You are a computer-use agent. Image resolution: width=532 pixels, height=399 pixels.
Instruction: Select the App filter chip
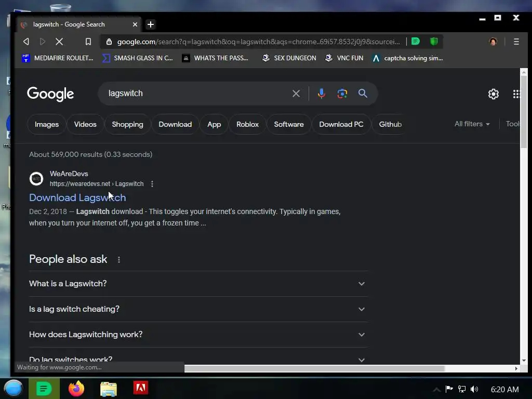(214, 125)
